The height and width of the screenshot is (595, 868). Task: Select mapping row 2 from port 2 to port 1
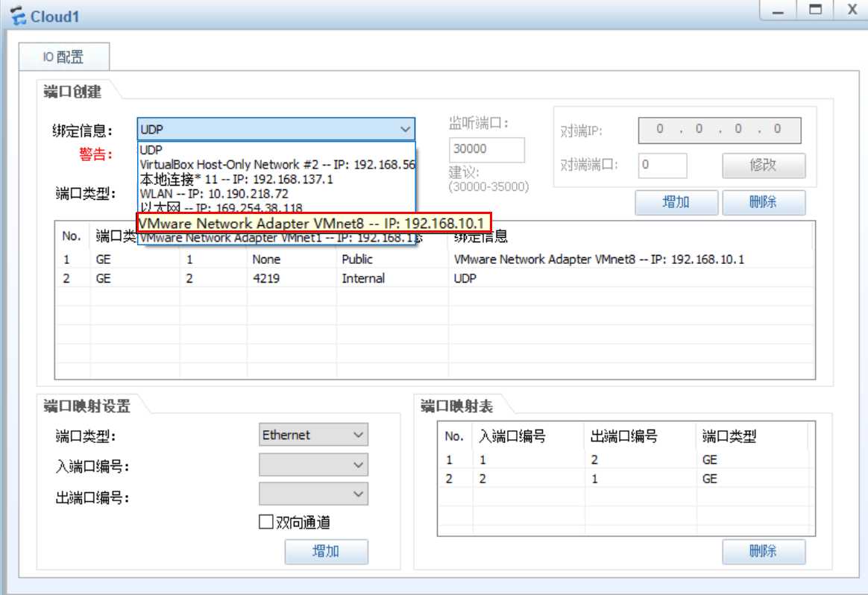tap(626, 479)
